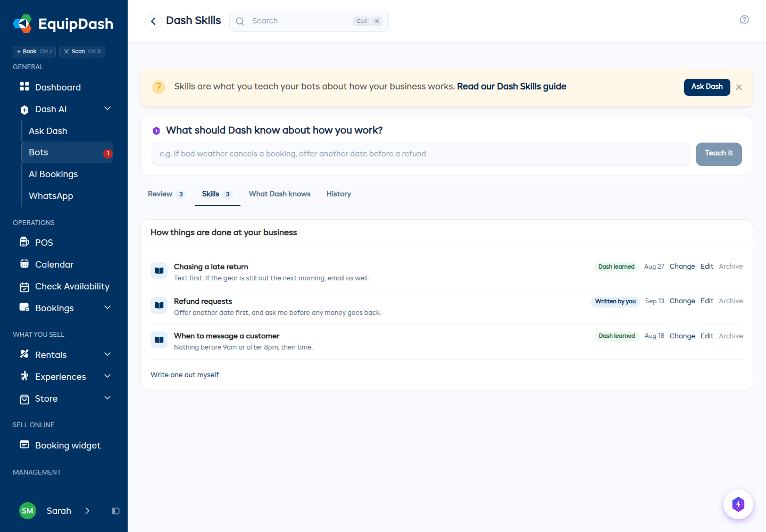Expand the Store menu chevron
Image resolution: width=766 pixels, height=532 pixels.
coord(107,398)
